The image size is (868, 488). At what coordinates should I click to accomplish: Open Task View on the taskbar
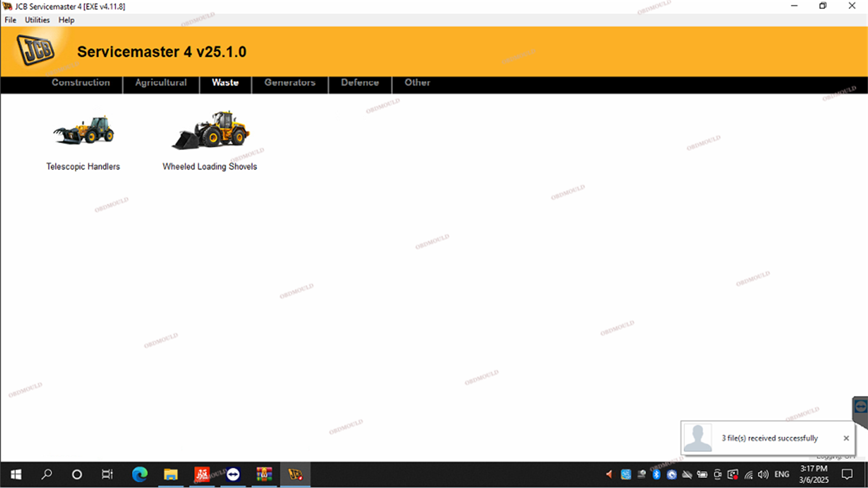107,475
